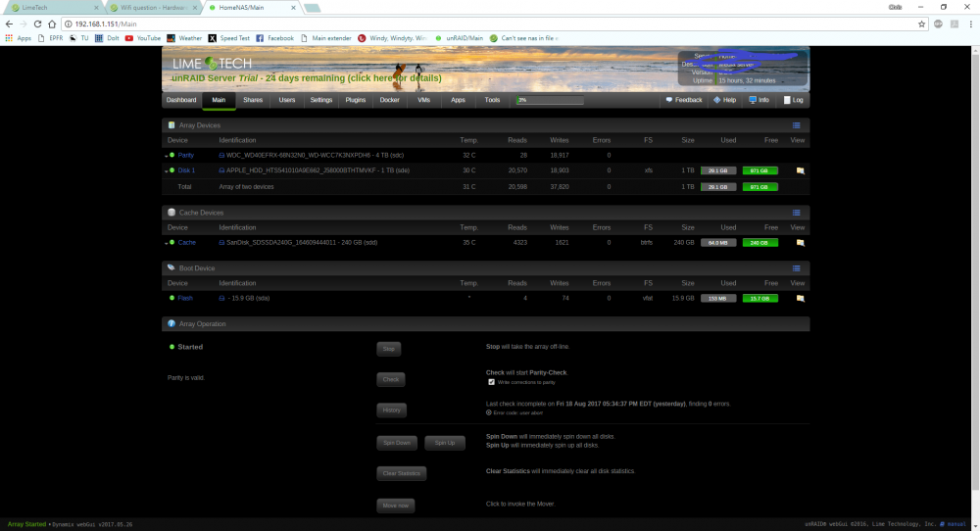This screenshot has width=980, height=531.
Task: Expand the Cache device dropdown arrow
Action: (x=167, y=244)
